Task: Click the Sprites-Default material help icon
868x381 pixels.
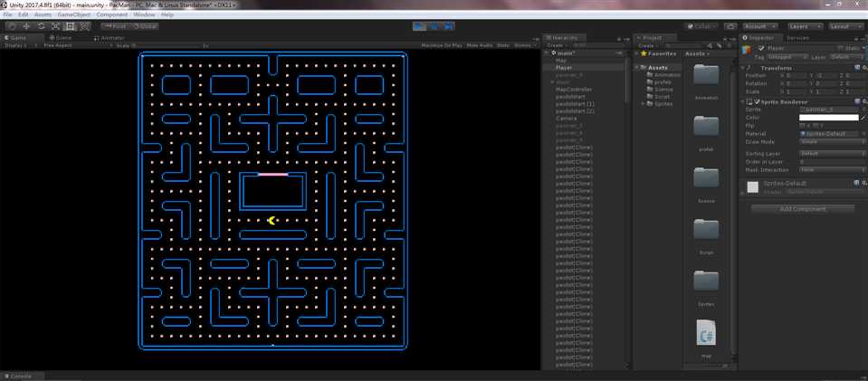Action: (856, 182)
